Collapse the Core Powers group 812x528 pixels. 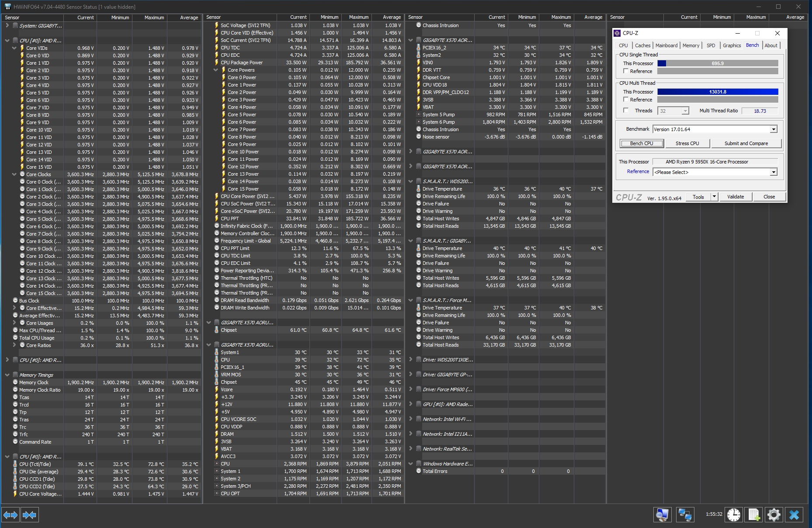pos(216,70)
